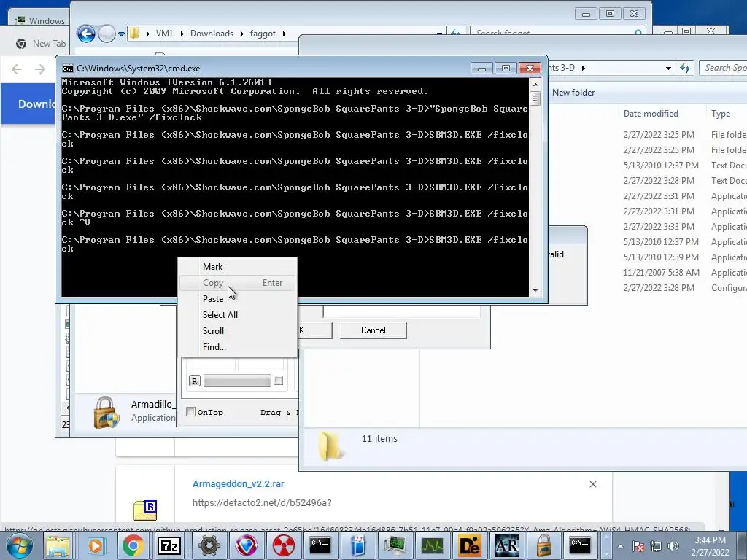Click Explorer back arrow in Downloads window
The height and width of the screenshot is (560, 747).
(x=86, y=34)
